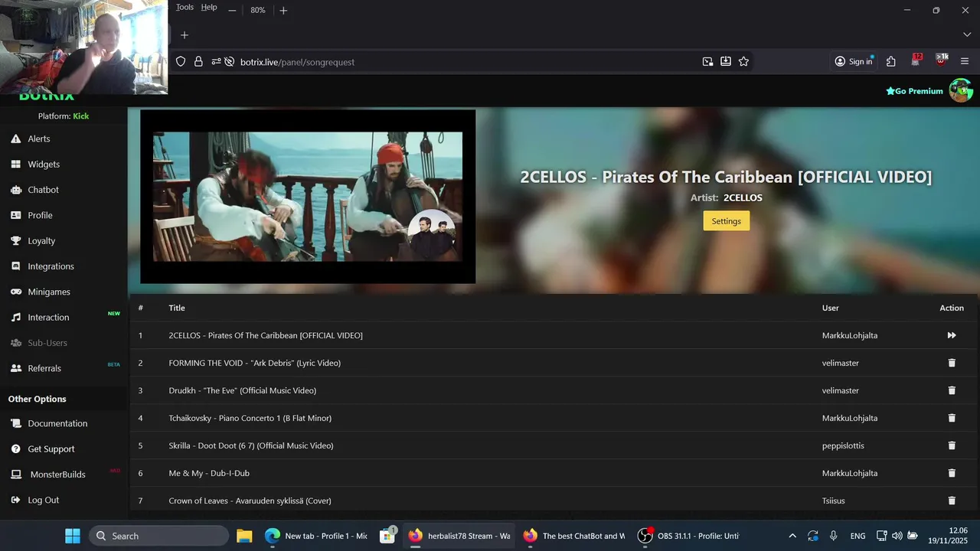Click the Windows Start button
Screen dimensions: 980x551
[73, 536]
